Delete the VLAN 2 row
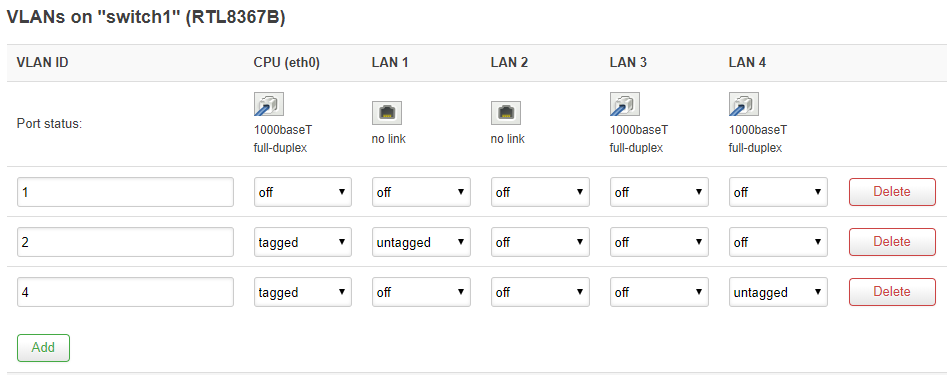The width and height of the screenshot is (950, 375). pyautogui.click(x=892, y=242)
